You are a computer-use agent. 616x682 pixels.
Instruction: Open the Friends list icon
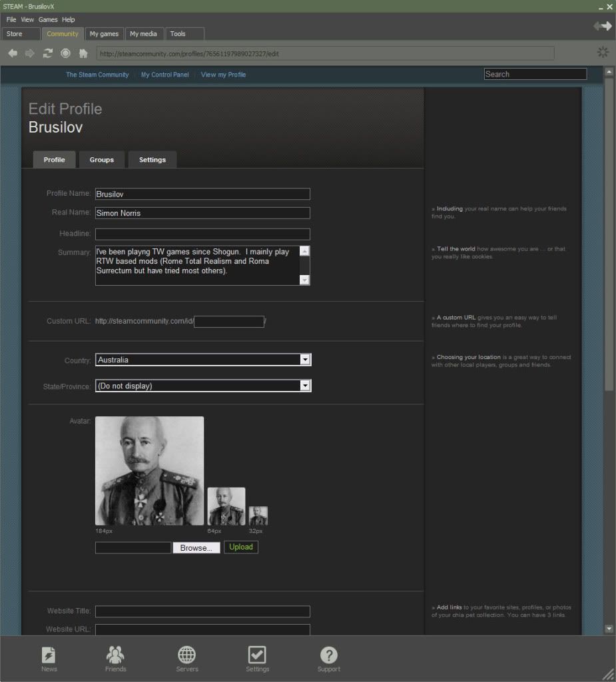coord(115,659)
